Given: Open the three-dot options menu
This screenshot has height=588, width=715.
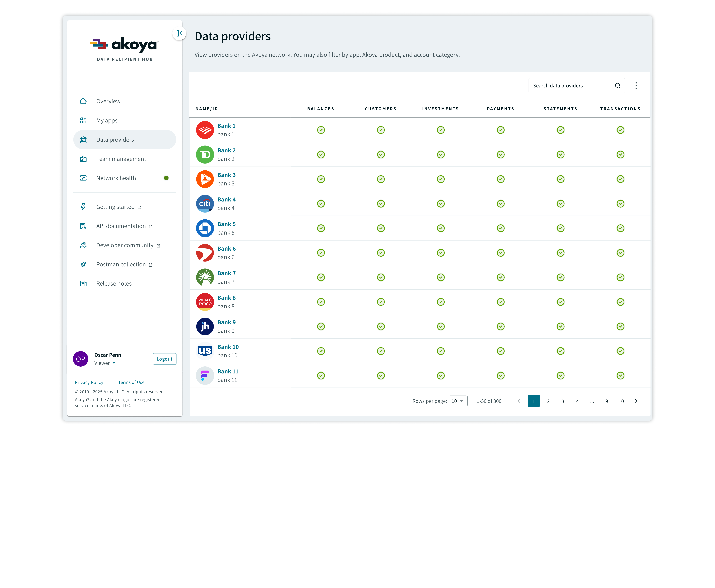Looking at the screenshot, I should 636,86.
